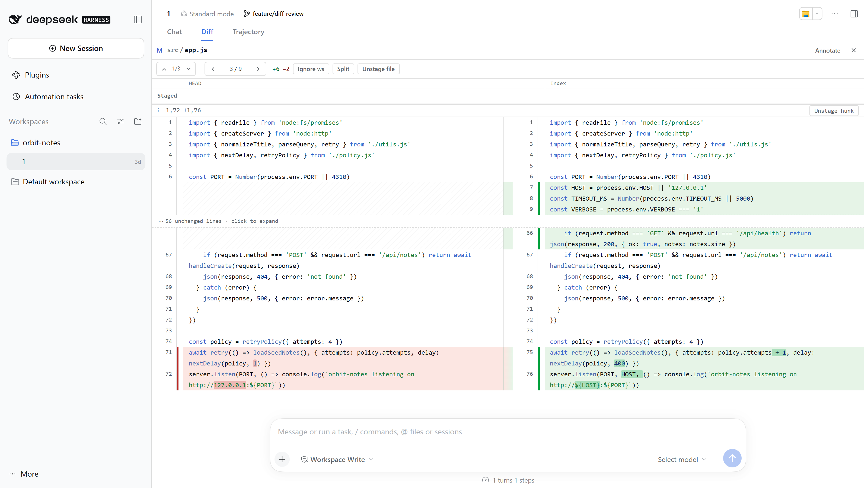Switch to the Chat tab
The width and height of the screenshot is (868, 488).
click(174, 32)
